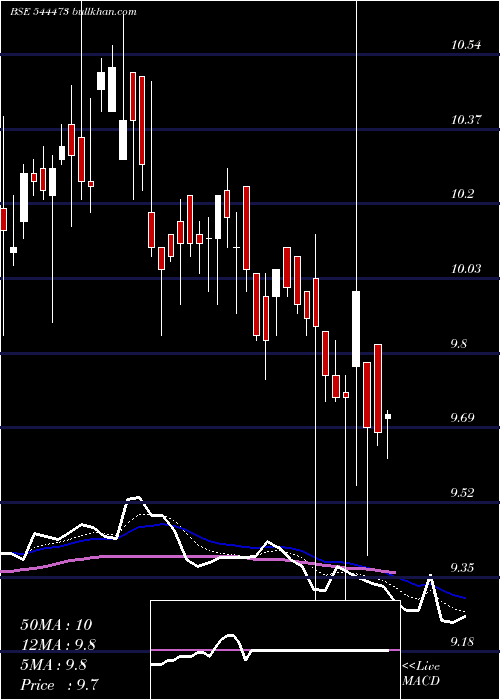Click inside the Live MACD inset chart
The width and height of the screenshot is (500, 700).
coord(275,650)
